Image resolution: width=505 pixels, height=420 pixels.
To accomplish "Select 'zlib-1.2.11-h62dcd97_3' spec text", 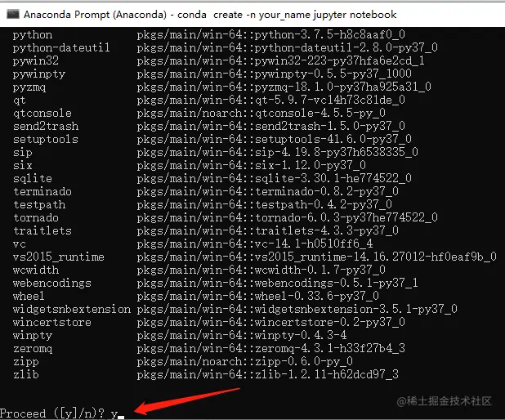I will tap(327, 374).
